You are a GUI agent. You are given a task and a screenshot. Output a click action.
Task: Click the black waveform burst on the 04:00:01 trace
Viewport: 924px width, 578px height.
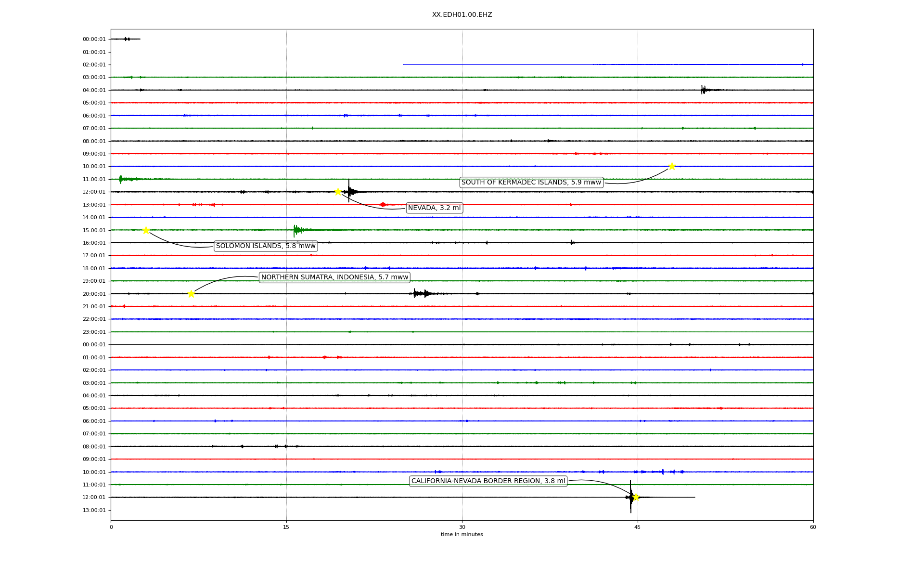coord(704,90)
